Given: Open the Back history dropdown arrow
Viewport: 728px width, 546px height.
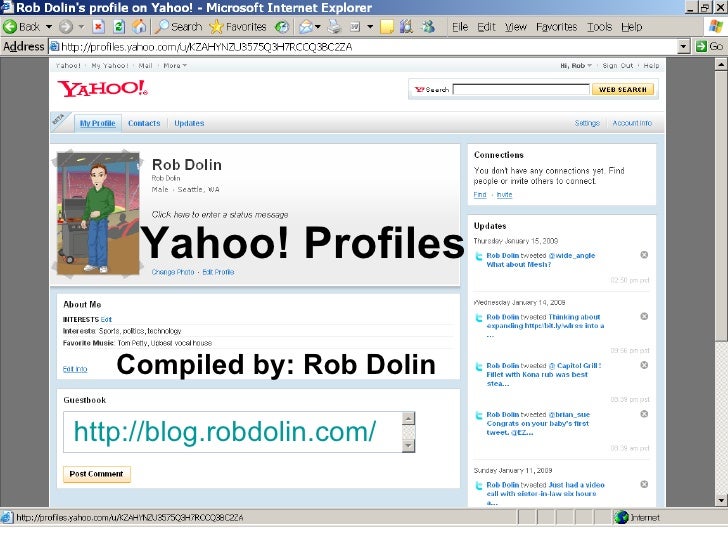Looking at the screenshot, I should (x=49, y=27).
